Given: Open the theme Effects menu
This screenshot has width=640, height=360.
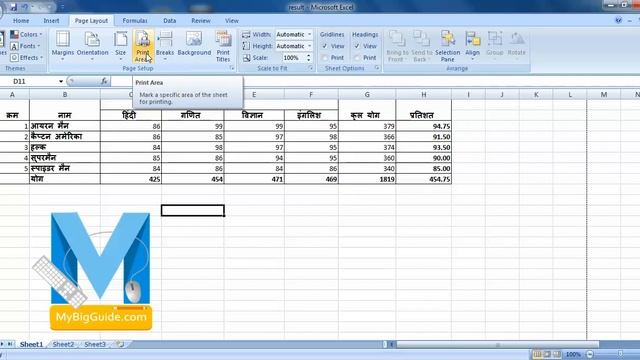Looking at the screenshot, I should tap(27, 58).
